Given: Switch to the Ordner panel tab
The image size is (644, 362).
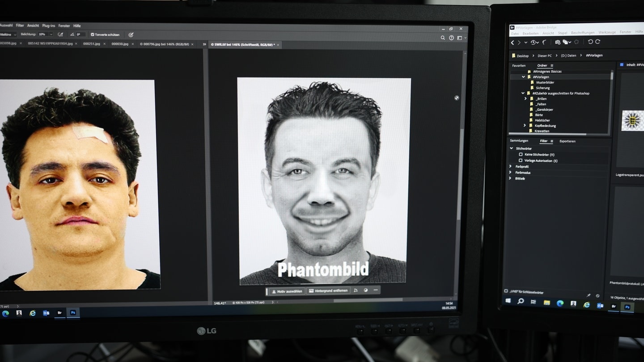Looking at the screenshot, I should click(542, 66).
